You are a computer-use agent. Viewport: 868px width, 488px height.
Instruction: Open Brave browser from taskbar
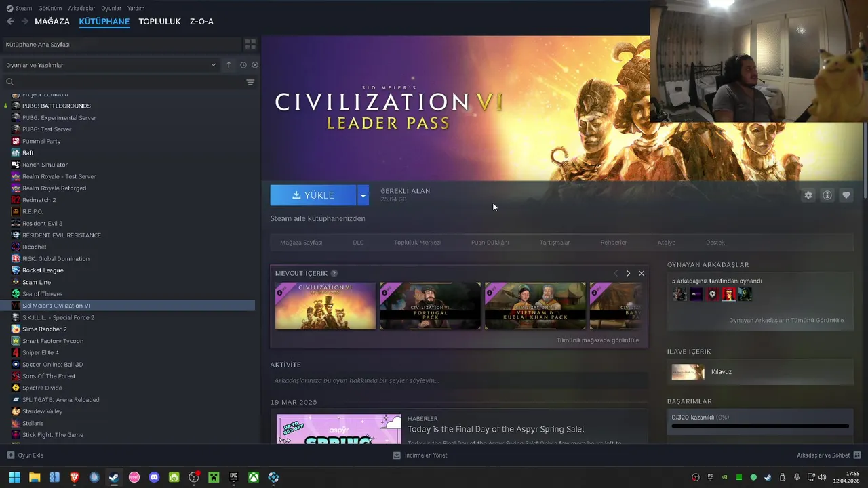point(75,477)
